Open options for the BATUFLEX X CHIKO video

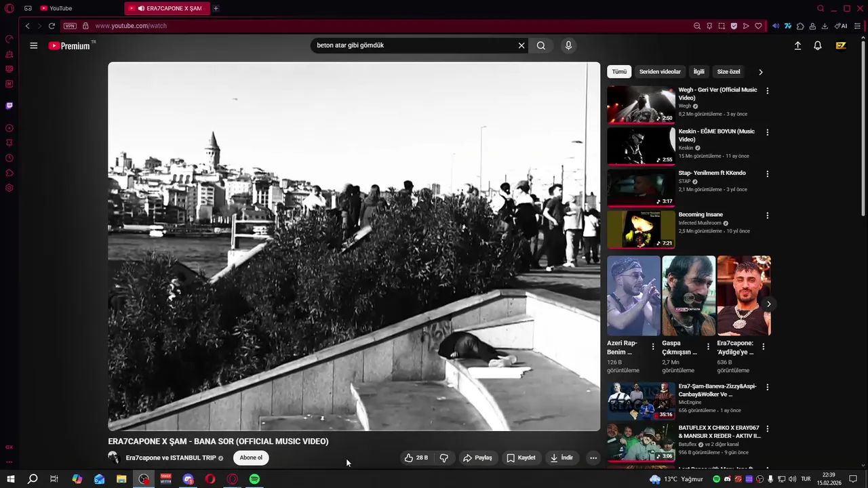tap(767, 429)
